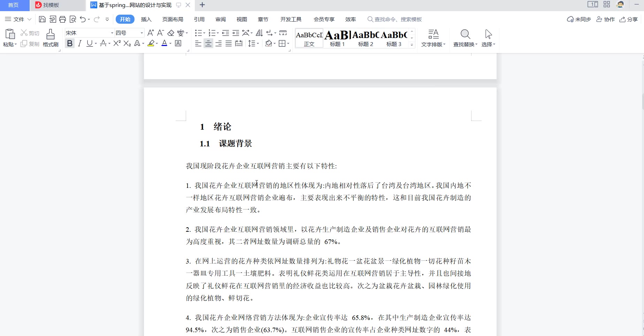
Task: Toggle left text alignment
Action: click(198, 43)
